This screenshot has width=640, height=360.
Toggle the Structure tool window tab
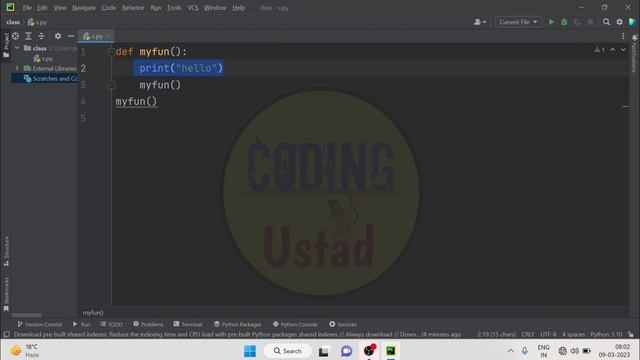pos(6,251)
